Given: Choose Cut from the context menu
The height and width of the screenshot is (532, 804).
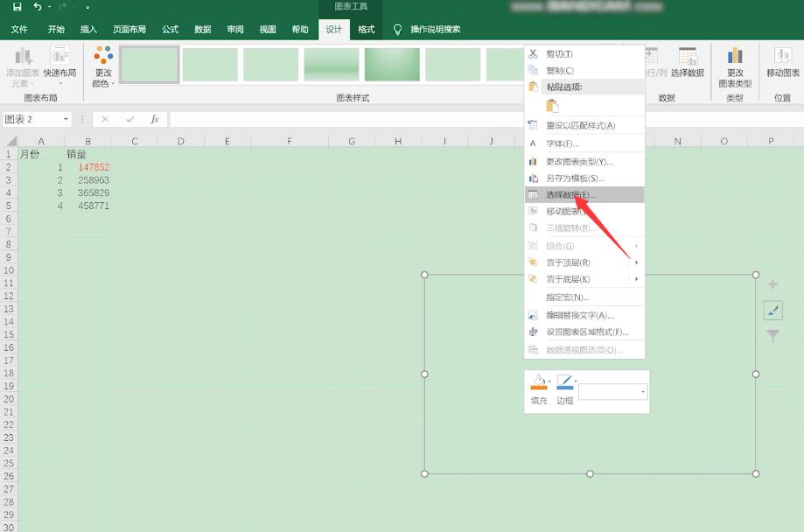Looking at the screenshot, I should (x=584, y=54).
